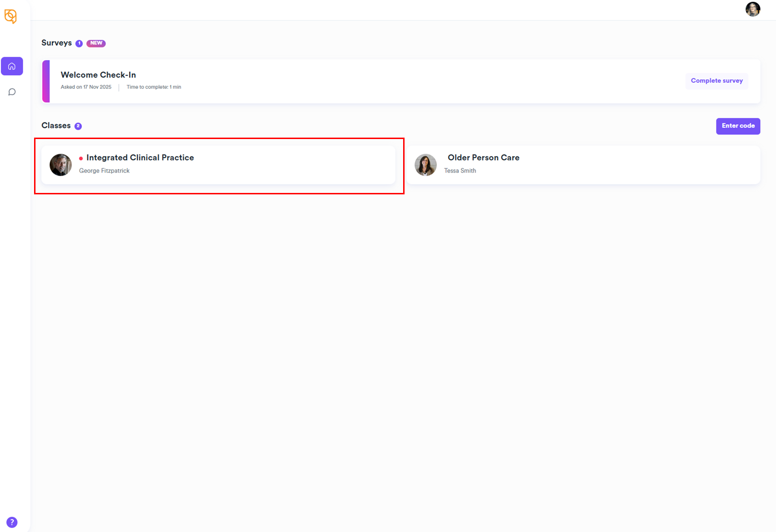Screen dimensions: 776x532
Task: Open the Home sidebar icon
Action: pos(12,66)
